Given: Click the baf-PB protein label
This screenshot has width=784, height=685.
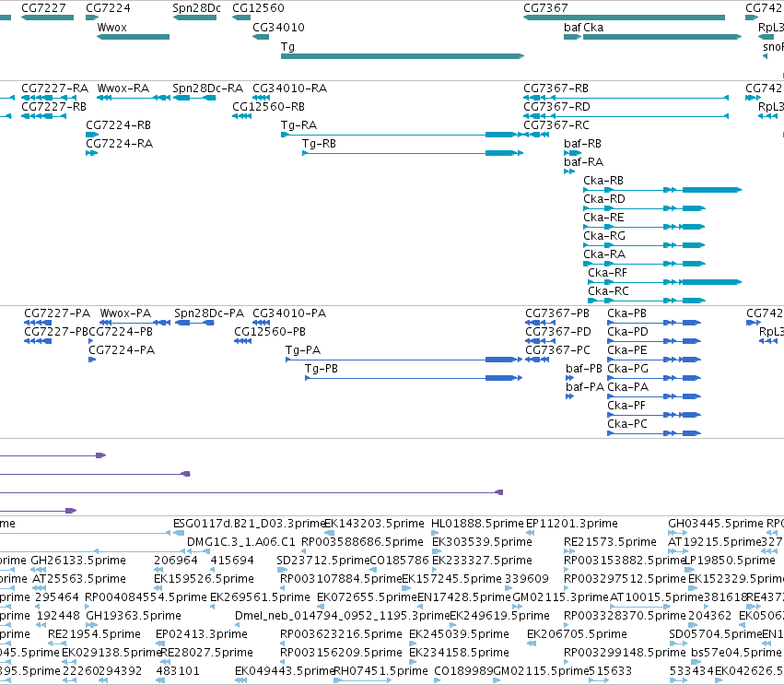Looking at the screenshot, I should 584,369.
